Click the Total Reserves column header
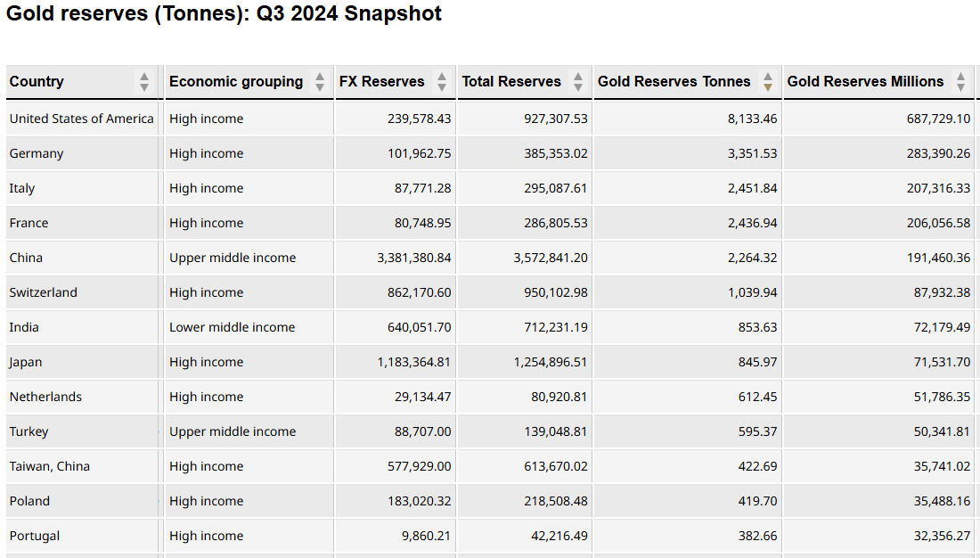 (x=511, y=82)
